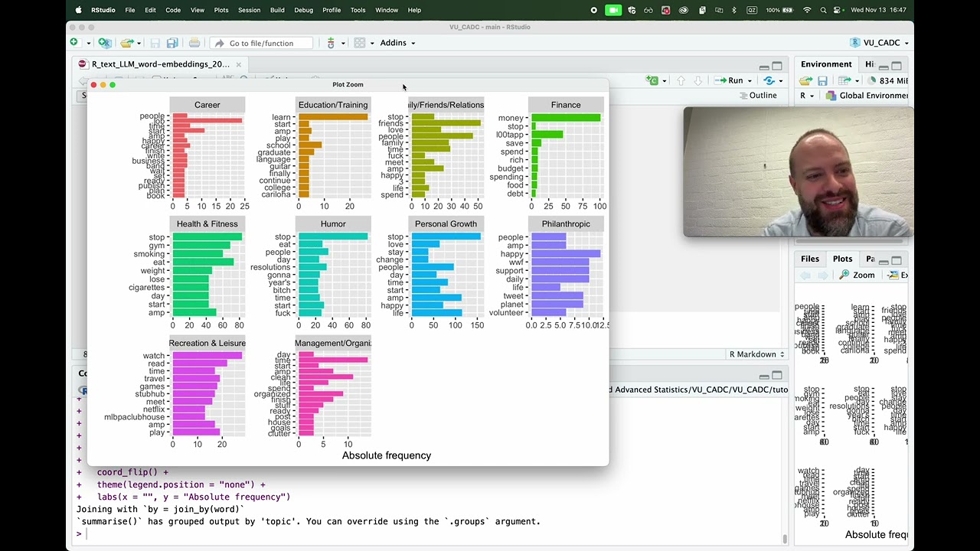Open the File menu

click(x=130, y=10)
